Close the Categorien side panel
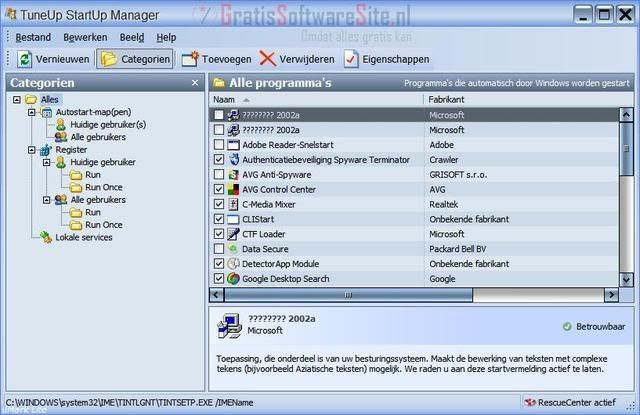 195,83
